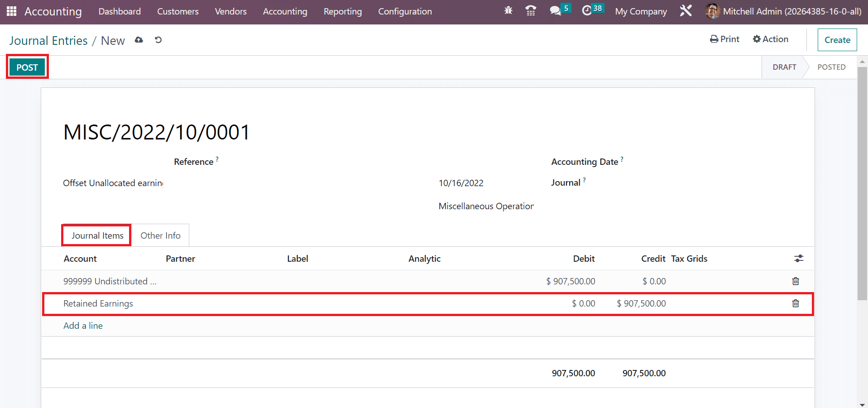Click the scrollbar down arrow
868x408 pixels.
pos(862,404)
